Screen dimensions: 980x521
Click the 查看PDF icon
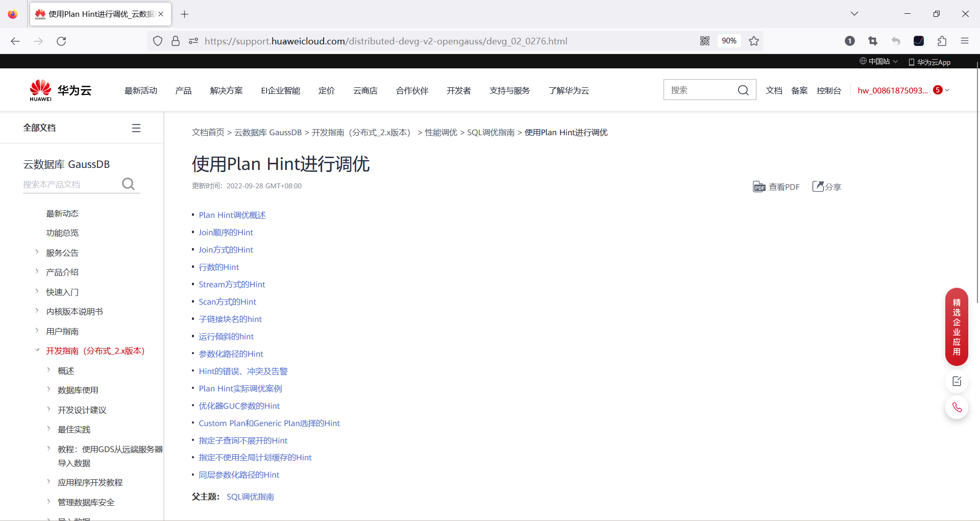tap(759, 186)
